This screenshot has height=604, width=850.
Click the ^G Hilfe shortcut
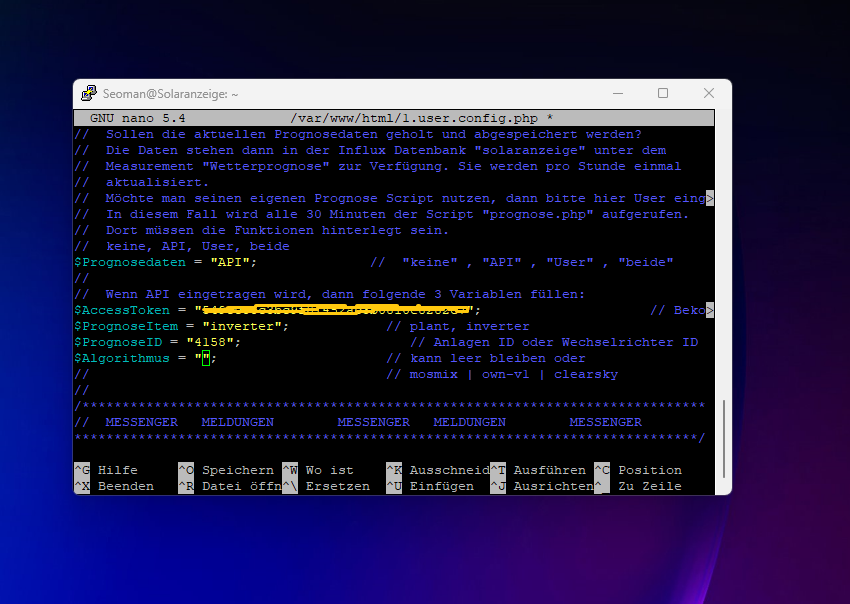[107, 470]
